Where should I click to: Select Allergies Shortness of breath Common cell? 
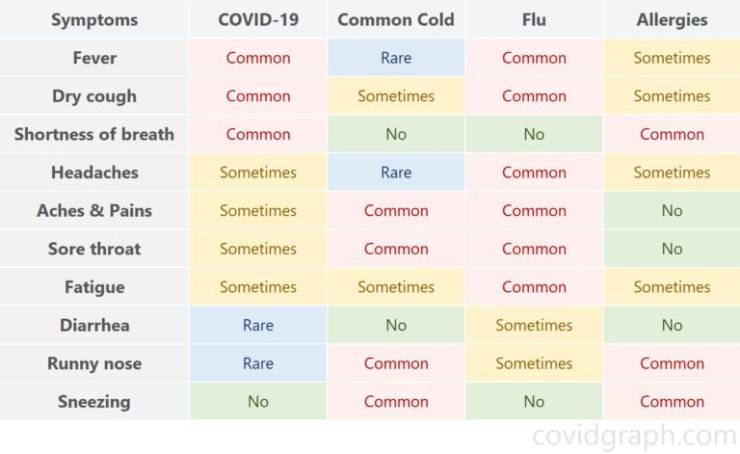[x=672, y=134]
